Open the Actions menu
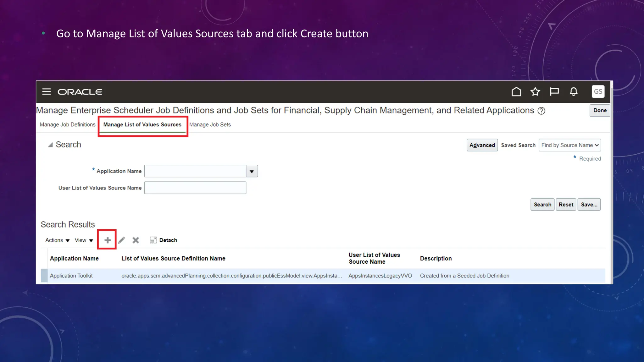This screenshot has height=362, width=644. click(57, 240)
